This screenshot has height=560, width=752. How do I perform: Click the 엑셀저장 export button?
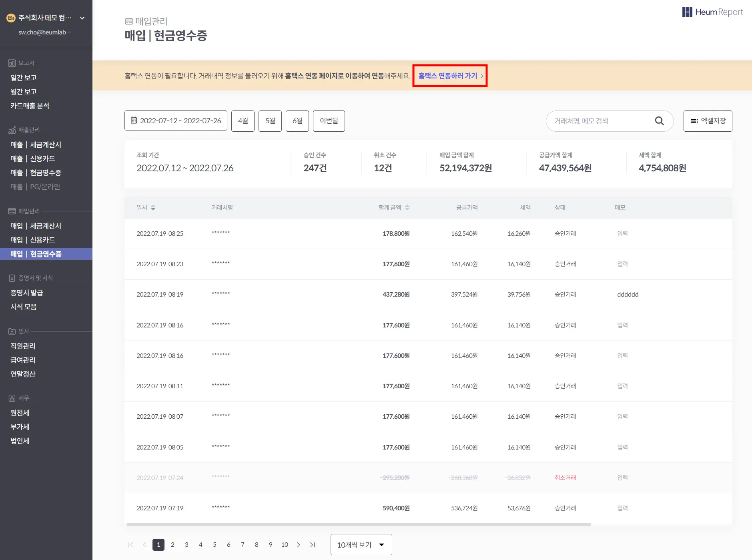point(708,121)
